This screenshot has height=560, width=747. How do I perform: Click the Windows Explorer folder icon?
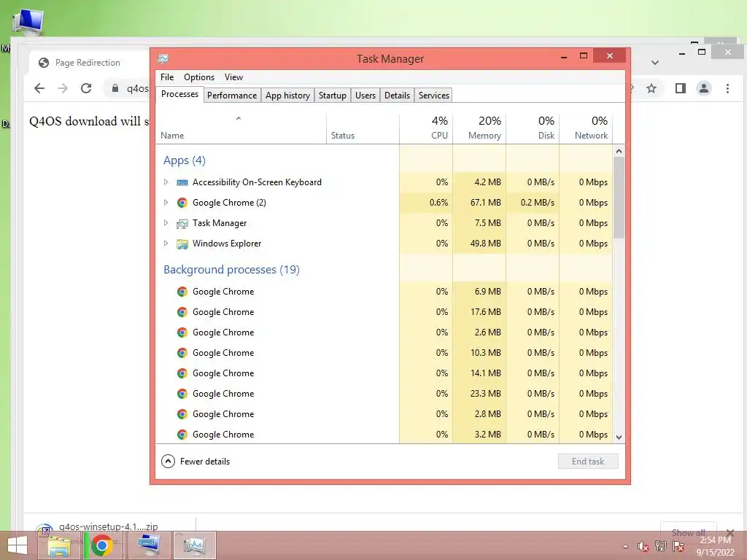point(182,244)
